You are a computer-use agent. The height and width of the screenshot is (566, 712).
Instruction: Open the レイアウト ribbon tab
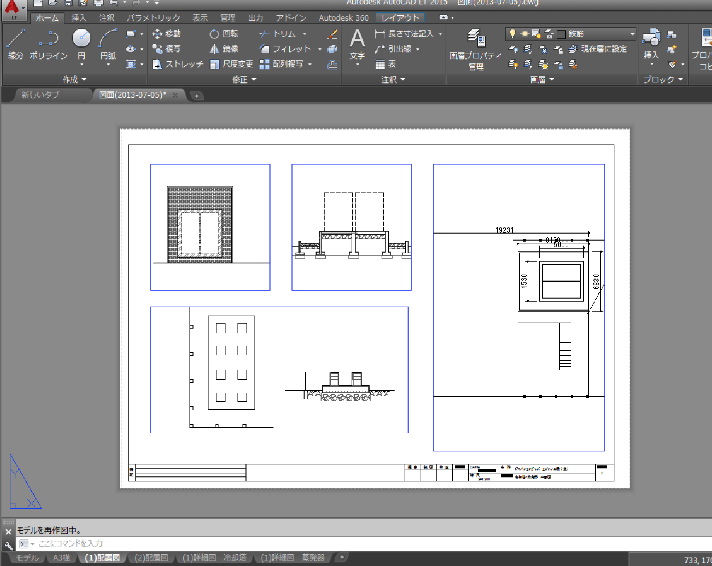(400, 18)
